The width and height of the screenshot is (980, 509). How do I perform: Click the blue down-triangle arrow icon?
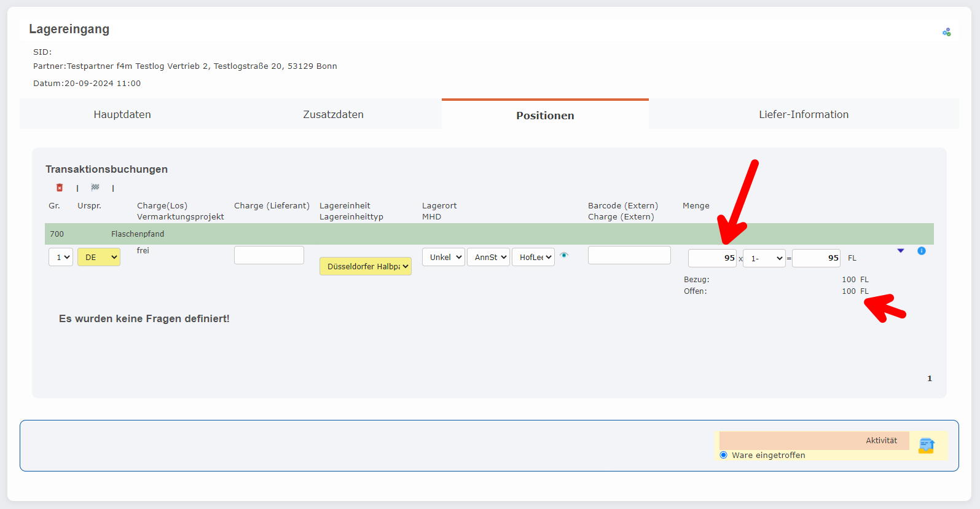[x=901, y=251]
